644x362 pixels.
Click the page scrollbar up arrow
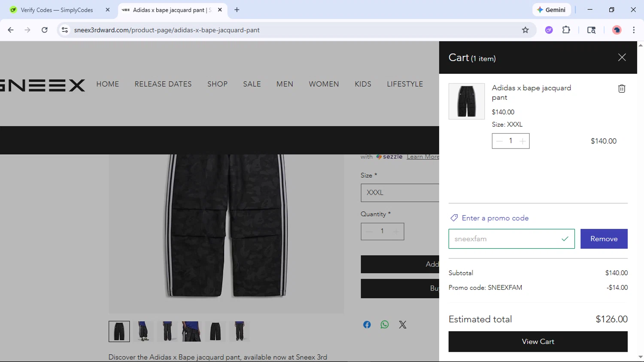[641, 45]
